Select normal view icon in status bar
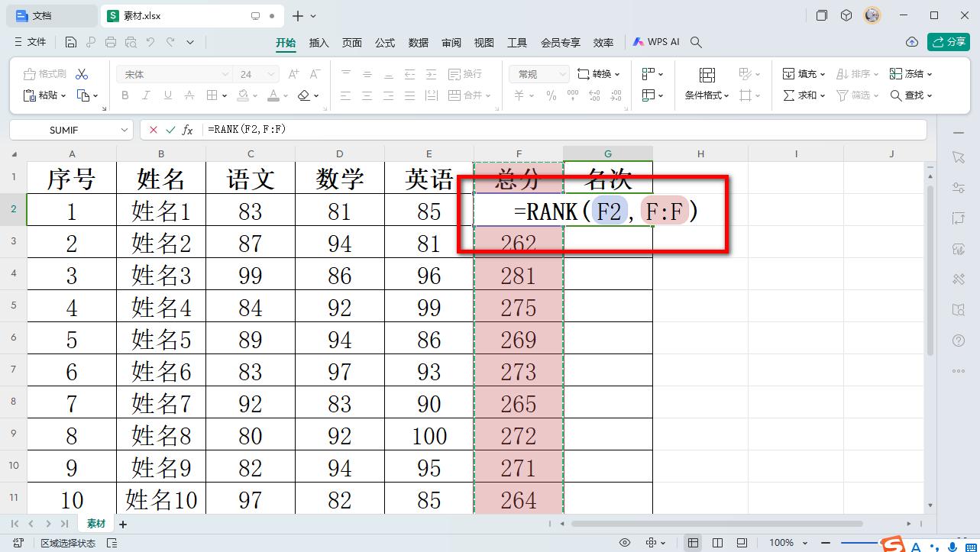 point(693,543)
